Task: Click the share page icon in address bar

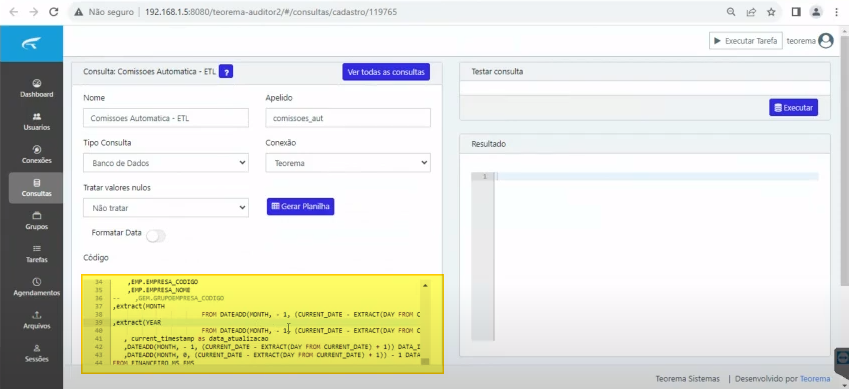Action: (751, 11)
